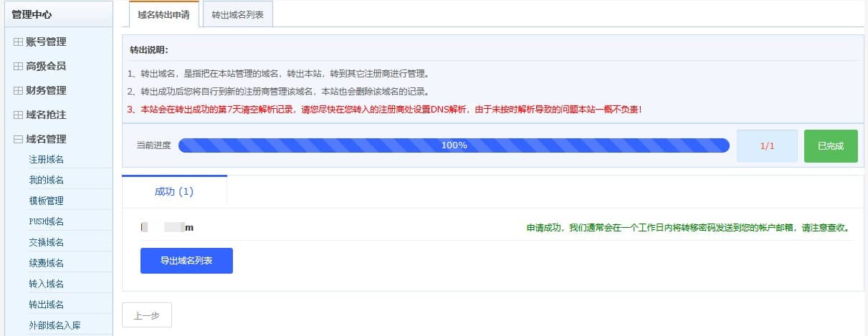868x336 pixels.
Task: Go to 我的域名 page
Action: 47,180
